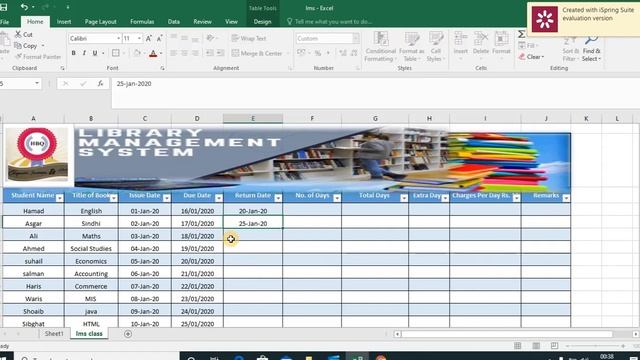This screenshot has height=360, width=640.
Task: Click the Format Painter brush
Action: pyautogui.click(x=18, y=56)
